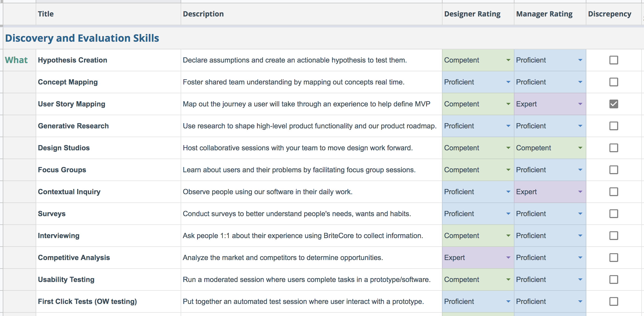Viewport: 644px width, 316px height.
Task: Uncheck the Discrepancy box for User Story Mapping
Action: 614,104
